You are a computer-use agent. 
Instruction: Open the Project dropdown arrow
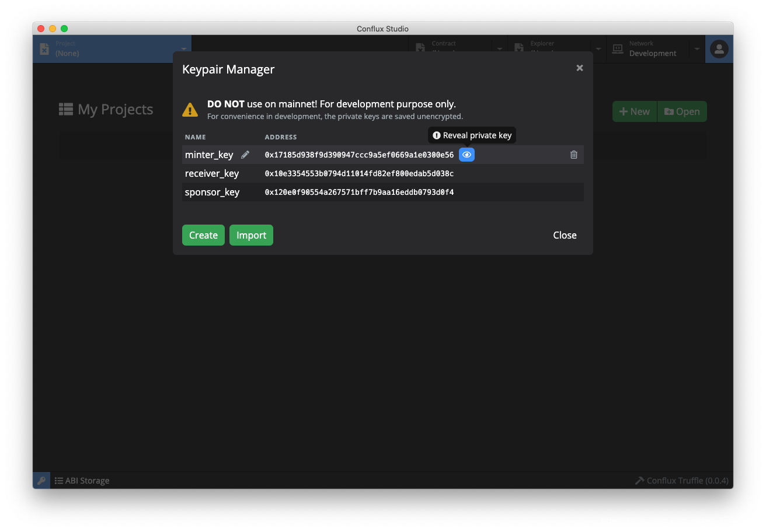coord(184,49)
